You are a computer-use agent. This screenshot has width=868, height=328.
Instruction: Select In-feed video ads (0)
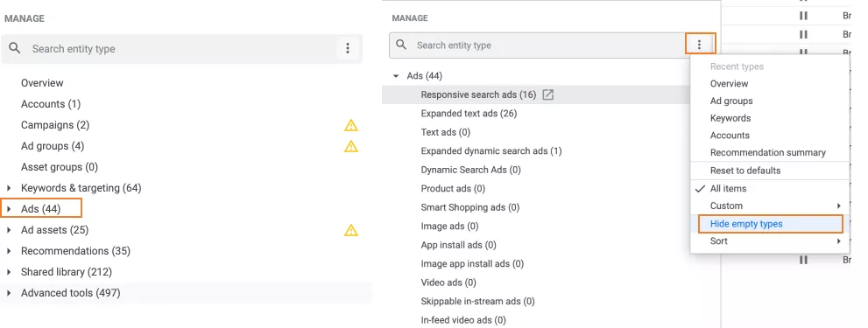click(x=463, y=320)
